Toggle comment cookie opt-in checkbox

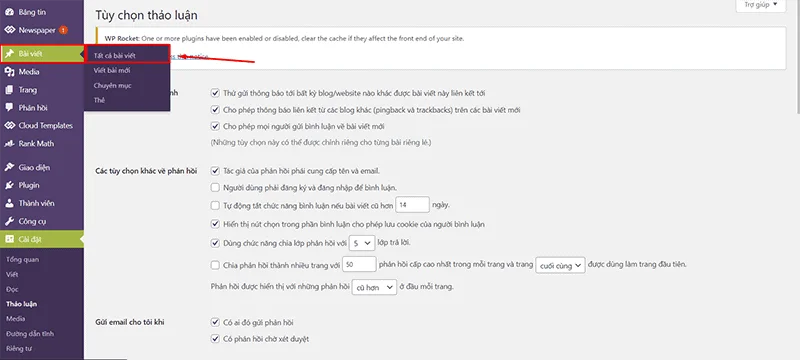215,224
